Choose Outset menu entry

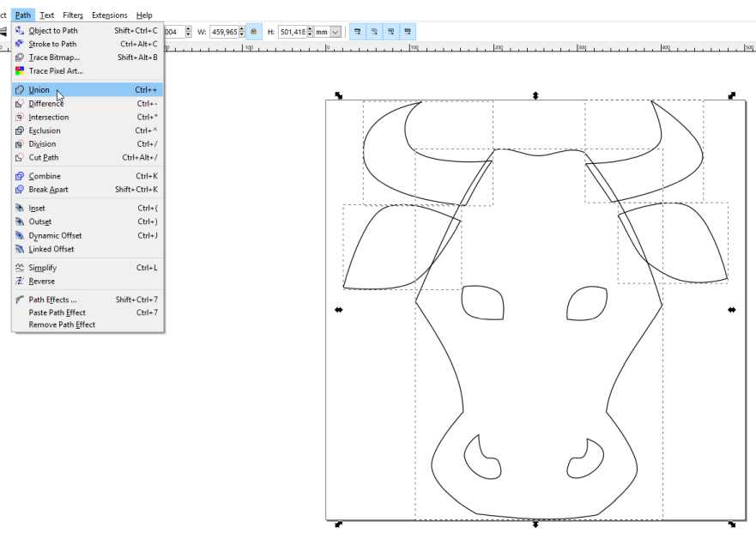click(88, 221)
